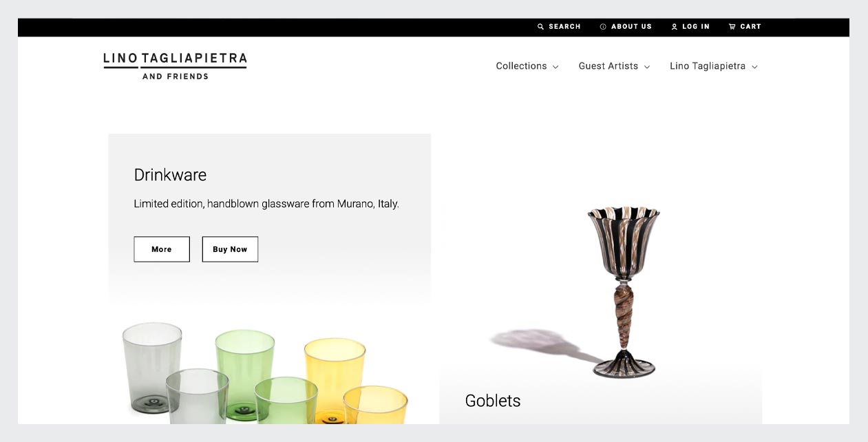
Task: Open the CART text link
Action: [750, 27]
